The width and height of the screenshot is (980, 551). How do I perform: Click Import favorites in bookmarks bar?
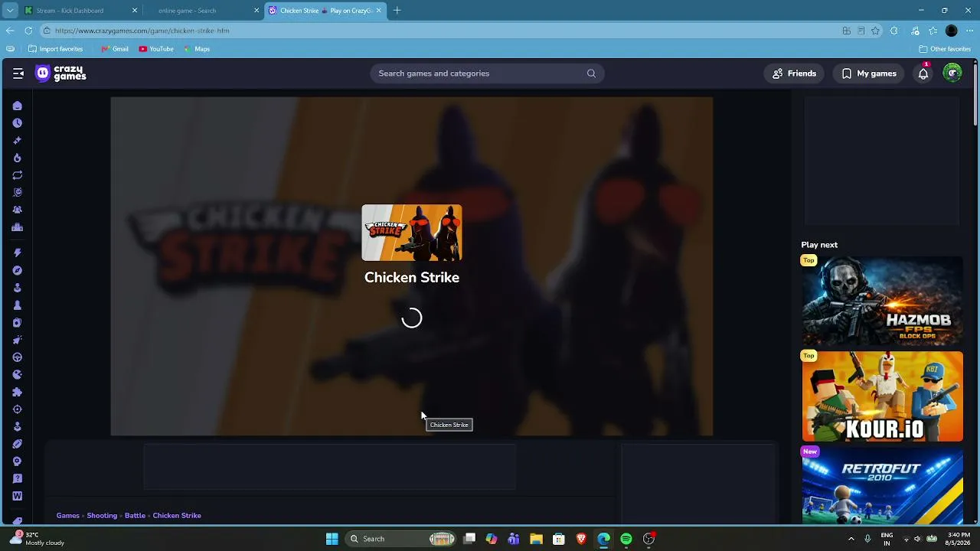[x=55, y=49]
